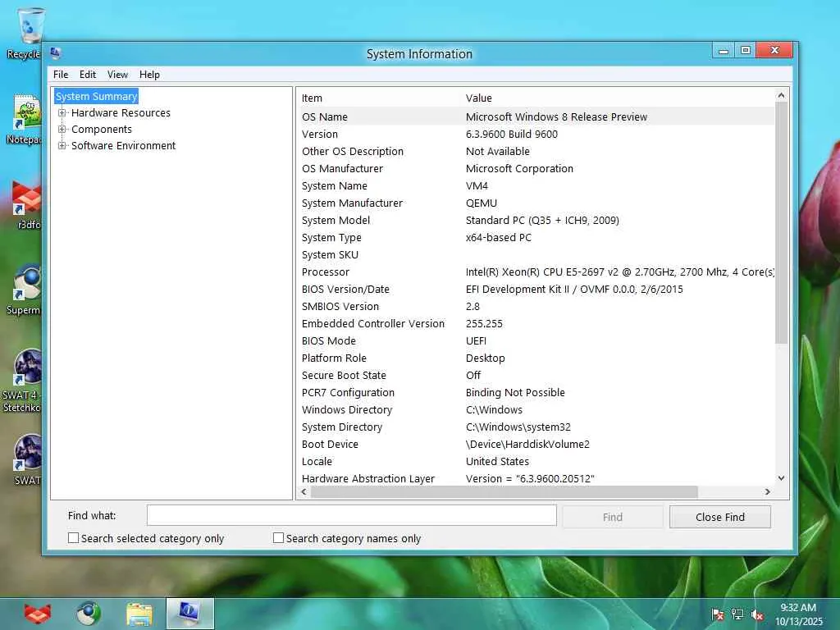The height and width of the screenshot is (630, 840).
Task: Open the Edit menu
Action: click(87, 75)
